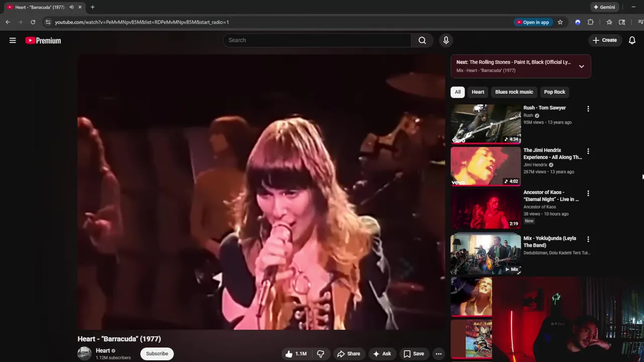The height and width of the screenshot is (362, 644).
Task: Open Heart channel avatar
Action: coord(85,353)
